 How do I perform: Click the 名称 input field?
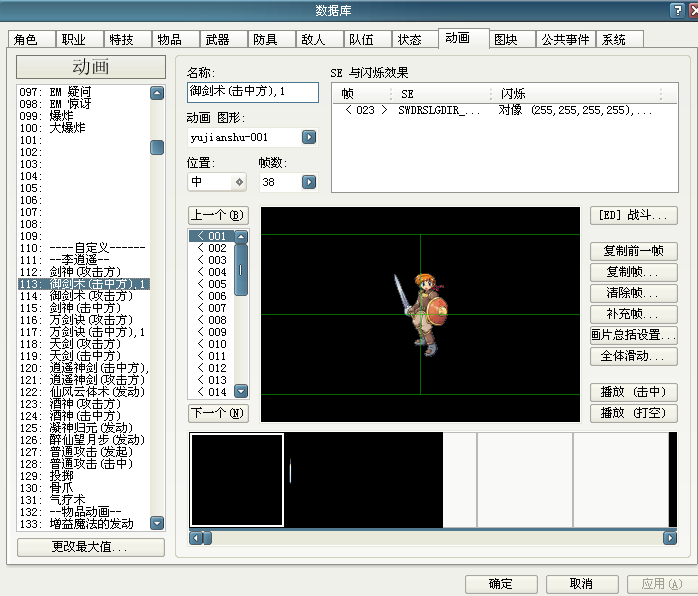tap(253, 92)
